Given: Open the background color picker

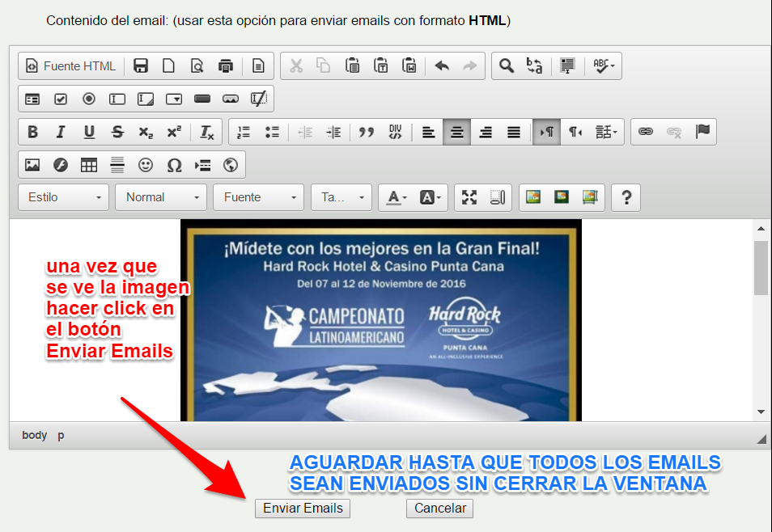Looking at the screenshot, I should (x=430, y=197).
